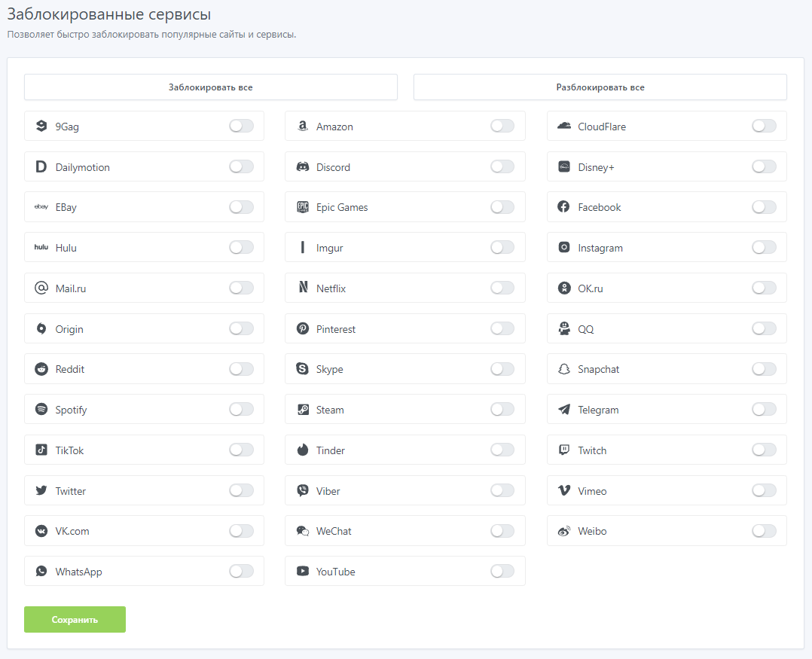Image resolution: width=812 pixels, height=659 pixels.
Task: Switch on blocking for Netflix
Action: 503,288
